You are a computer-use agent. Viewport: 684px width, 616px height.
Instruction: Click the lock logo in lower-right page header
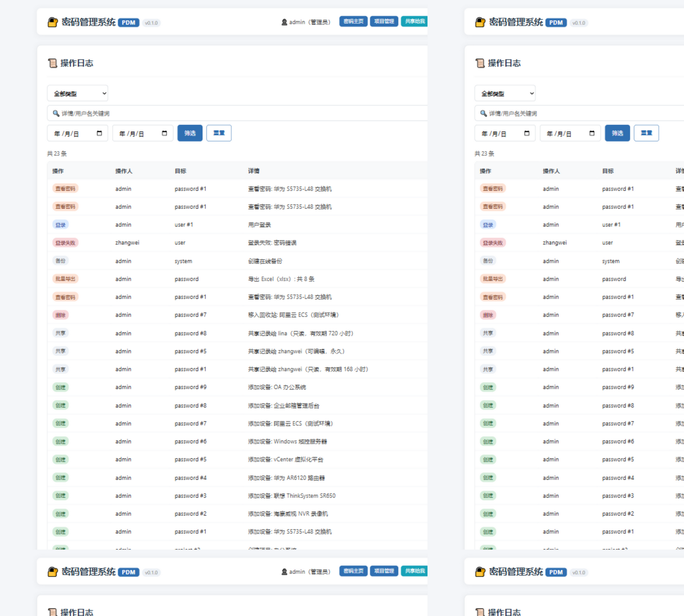[x=480, y=572]
